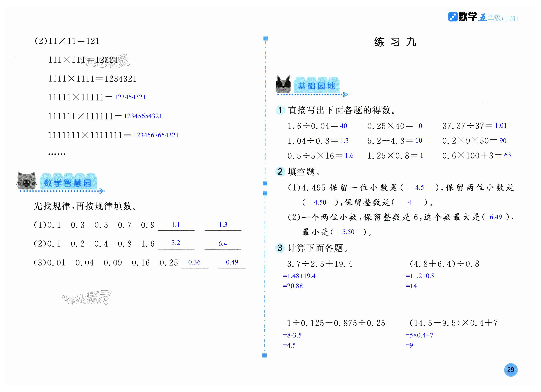The image size is (541, 392).
Task: Click the step =8-3.5
Action: tap(292, 335)
